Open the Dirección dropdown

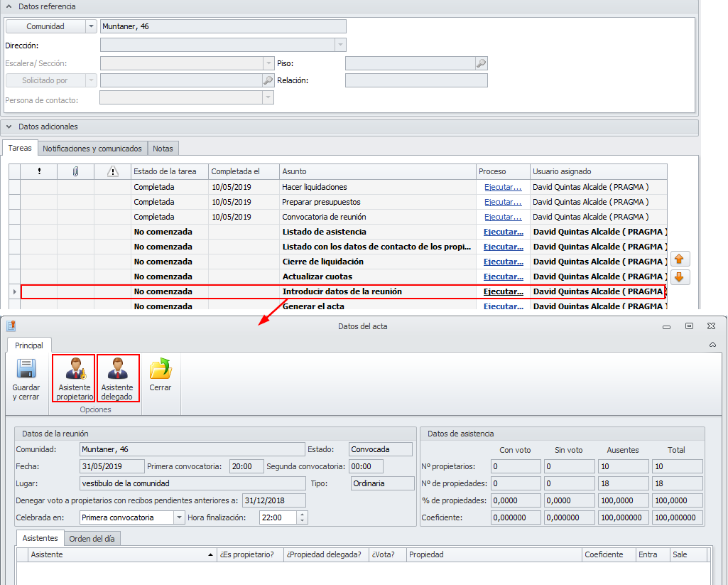pyautogui.click(x=341, y=45)
